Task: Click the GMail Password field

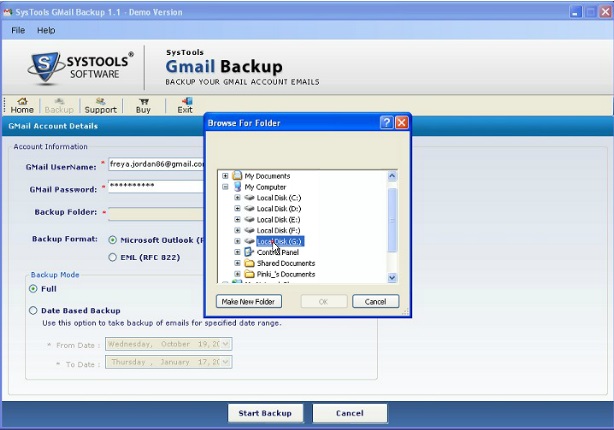Action: point(156,186)
